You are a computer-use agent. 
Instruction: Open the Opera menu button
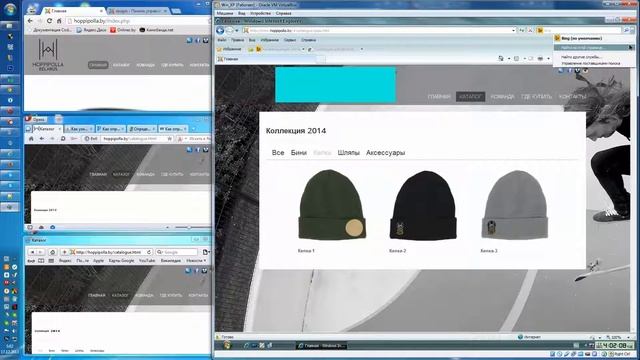click(x=36, y=119)
